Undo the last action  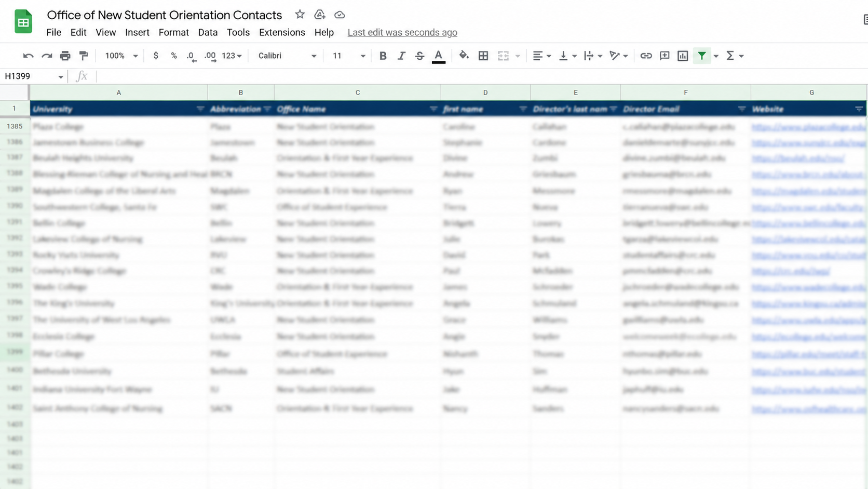[x=28, y=56]
